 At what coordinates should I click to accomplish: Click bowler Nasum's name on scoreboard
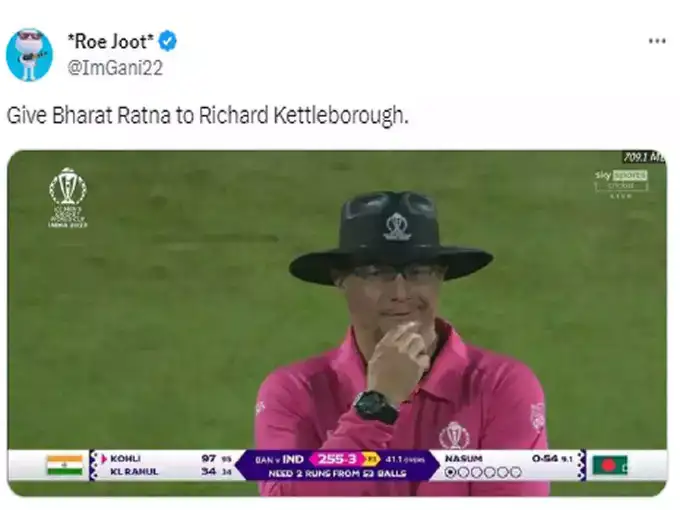pos(464,458)
